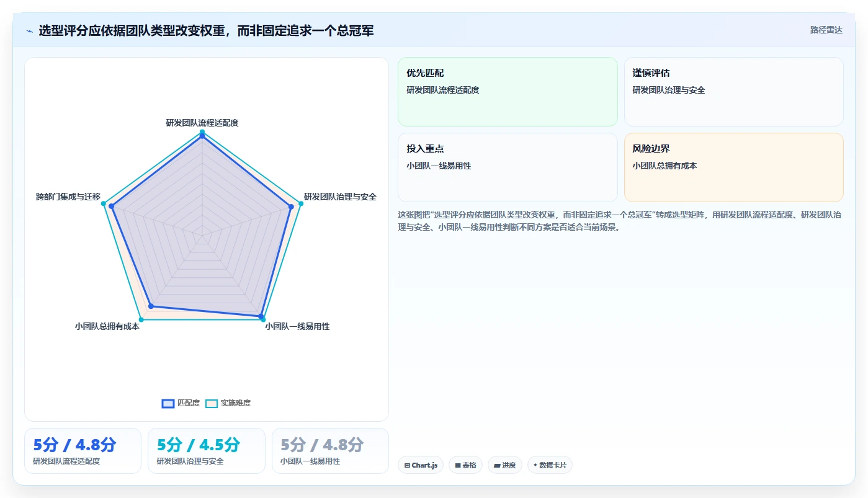Click the 研发团队治理与安全 text in 谨慎评估 card
Screen dimensions: 868x498
(x=669, y=90)
